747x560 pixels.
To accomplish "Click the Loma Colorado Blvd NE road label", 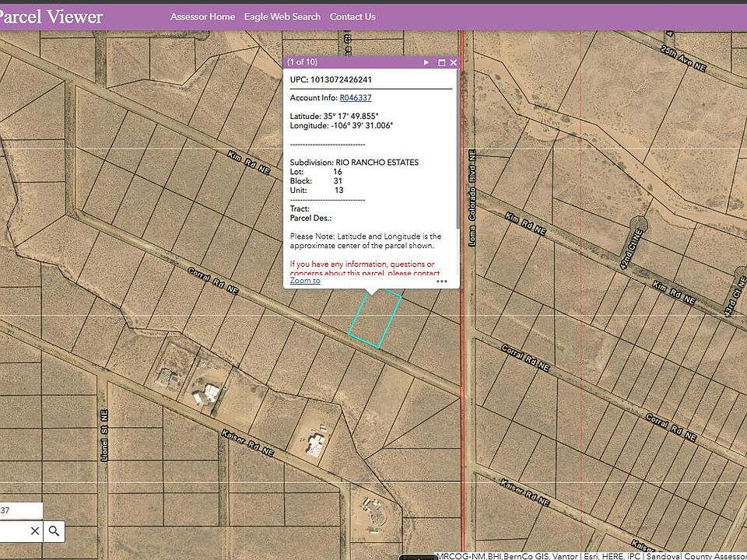I will pos(472,198).
